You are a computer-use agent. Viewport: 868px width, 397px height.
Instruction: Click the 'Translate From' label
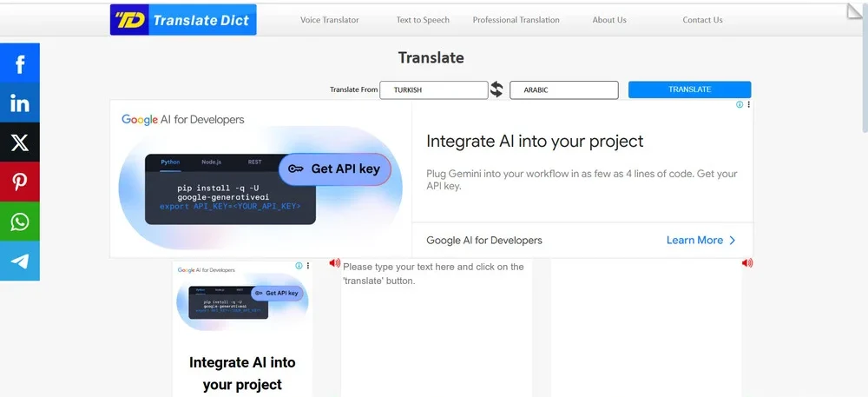pyautogui.click(x=354, y=89)
